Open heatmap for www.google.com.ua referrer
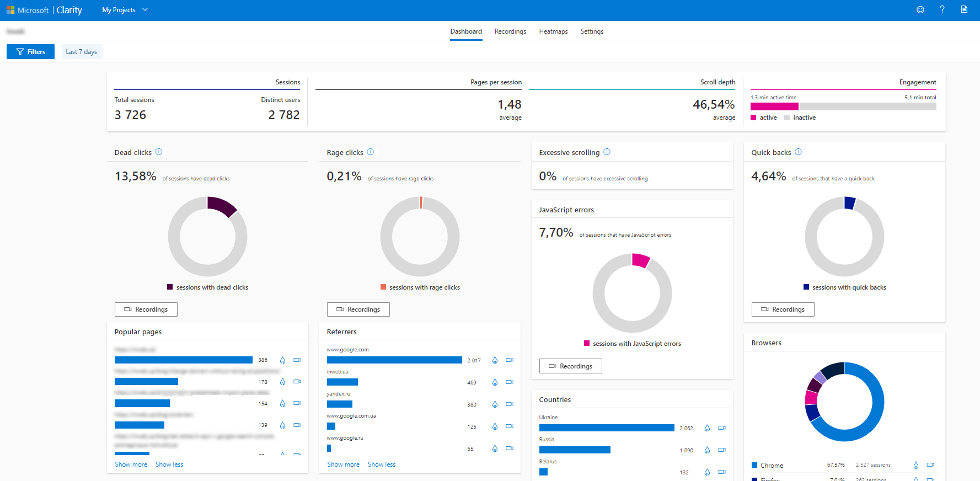980x481 pixels. click(495, 426)
